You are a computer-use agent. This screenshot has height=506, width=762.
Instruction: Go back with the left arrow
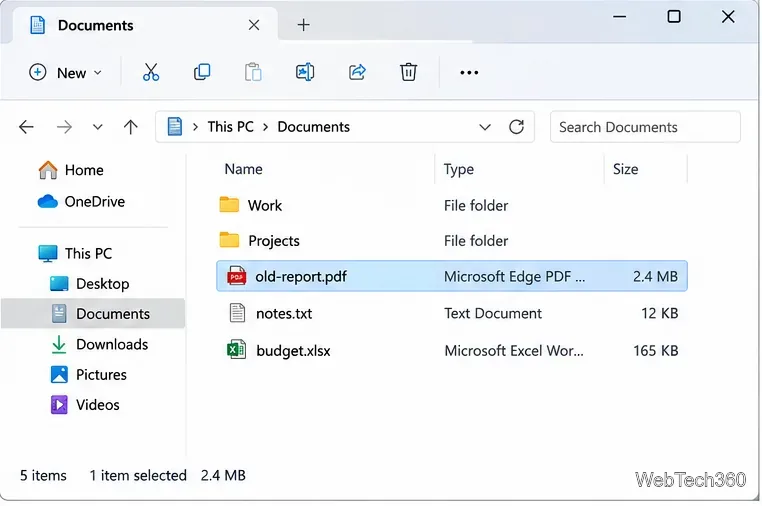(26, 127)
